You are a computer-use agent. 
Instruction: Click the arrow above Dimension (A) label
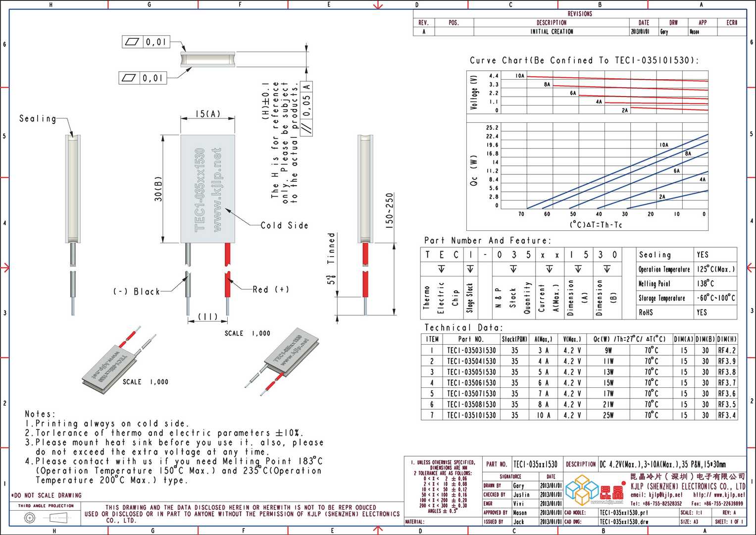pos(578,269)
